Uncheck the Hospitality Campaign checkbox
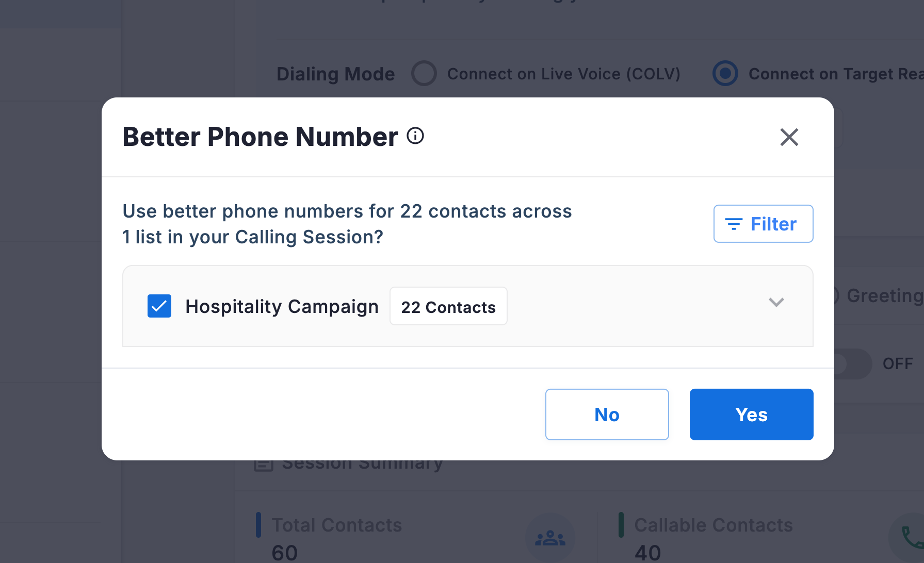The width and height of the screenshot is (924, 563). pos(159,306)
